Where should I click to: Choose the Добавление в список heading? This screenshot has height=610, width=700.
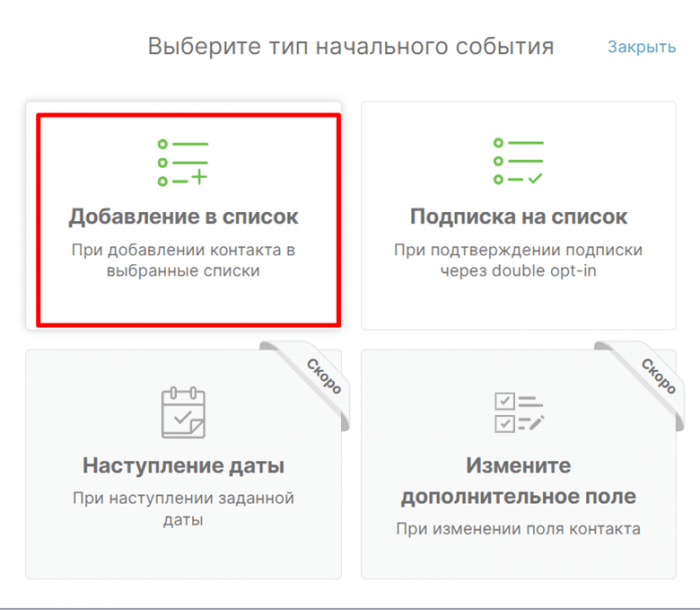(x=183, y=217)
